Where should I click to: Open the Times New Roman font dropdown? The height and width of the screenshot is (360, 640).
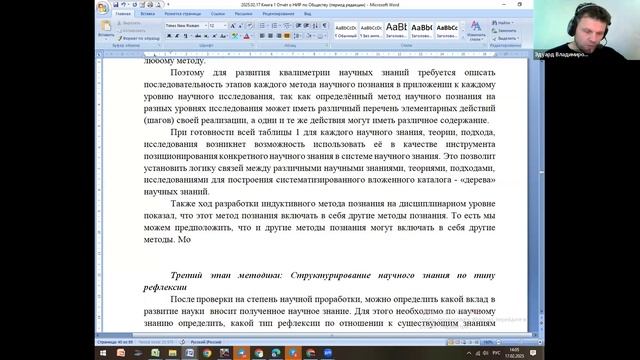tap(205, 26)
